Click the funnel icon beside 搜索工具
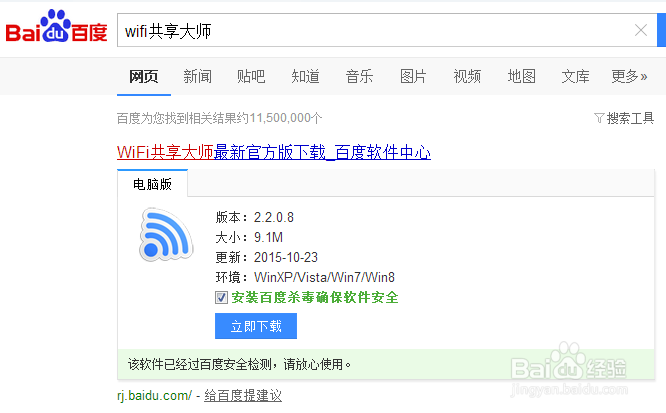 tap(598, 118)
